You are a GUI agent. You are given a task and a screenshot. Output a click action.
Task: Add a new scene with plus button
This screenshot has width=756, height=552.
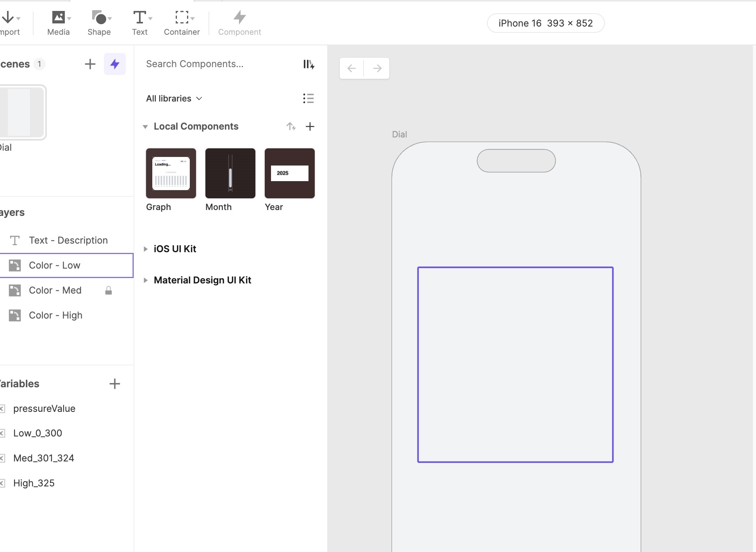click(90, 64)
